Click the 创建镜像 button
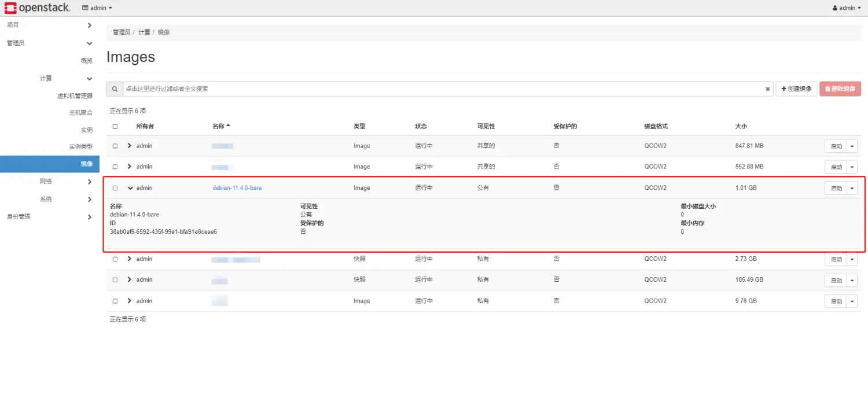The height and width of the screenshot is (420, 868). 796,89
